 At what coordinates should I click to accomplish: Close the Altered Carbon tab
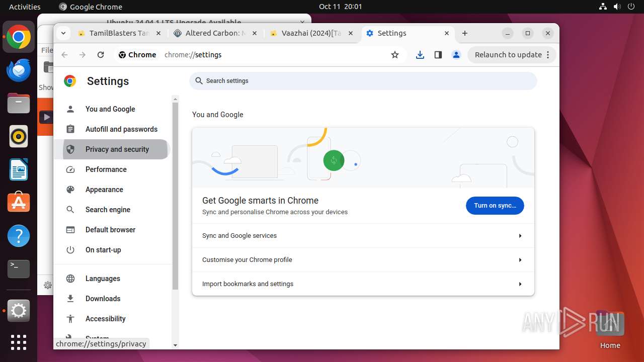coord(254,33)
